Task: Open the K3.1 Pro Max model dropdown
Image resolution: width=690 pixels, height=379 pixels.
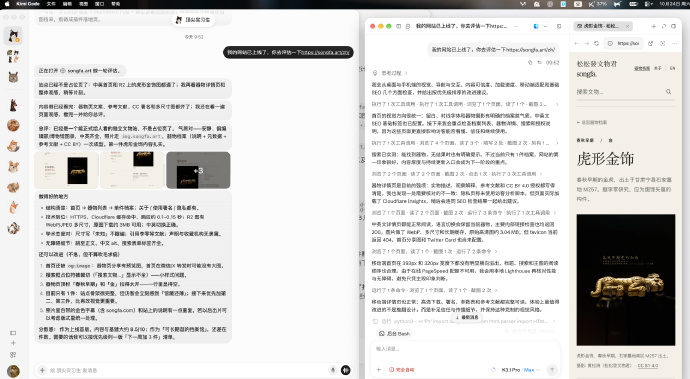Action: (x=521, y=370)
